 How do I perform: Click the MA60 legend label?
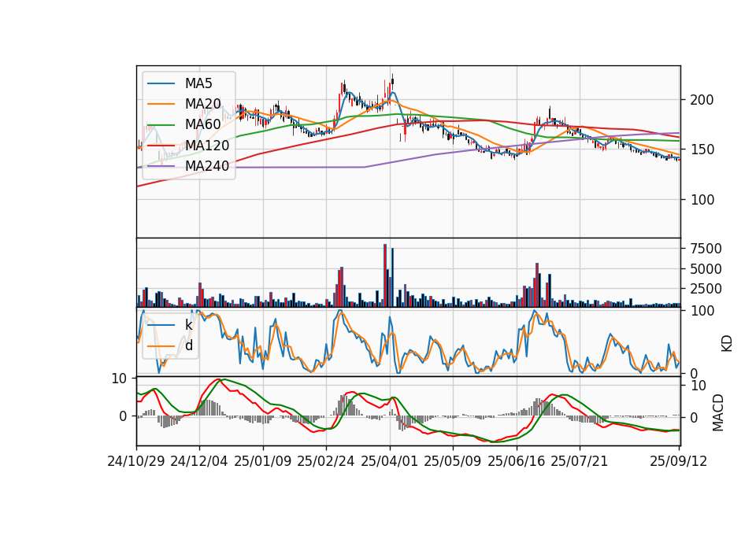[x=202, y=124]
